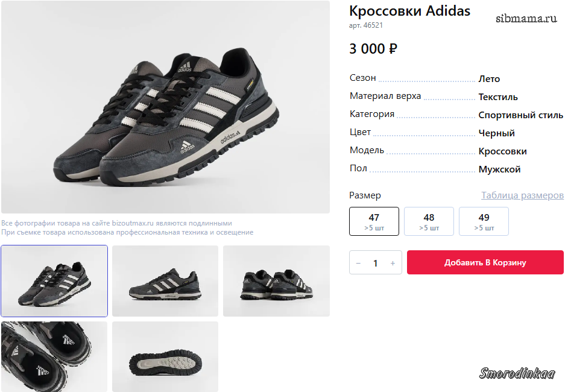
Task: Select the first thumbnail of angled sneaker pair
Action: (54, 281)
